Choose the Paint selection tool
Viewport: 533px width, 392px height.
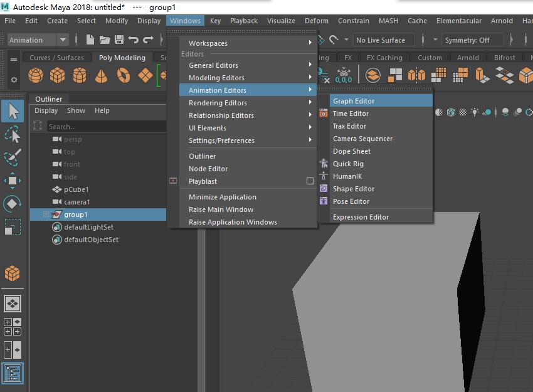13,157
